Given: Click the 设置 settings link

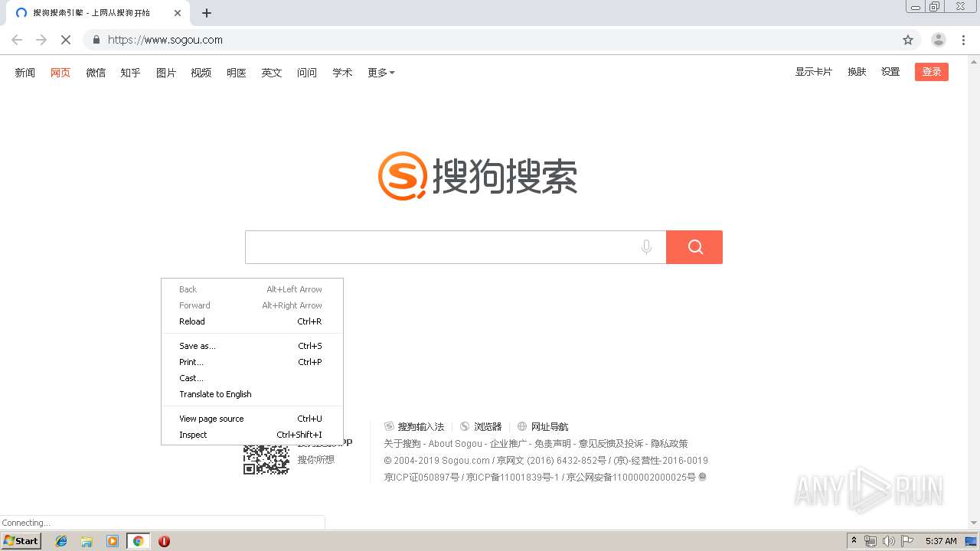Looking at the screenshot, I should coord(890,72).
